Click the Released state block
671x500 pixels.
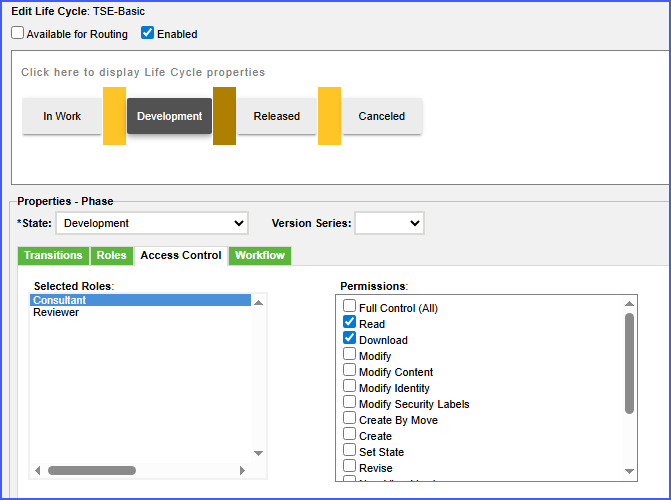click(x=276, y=116)
